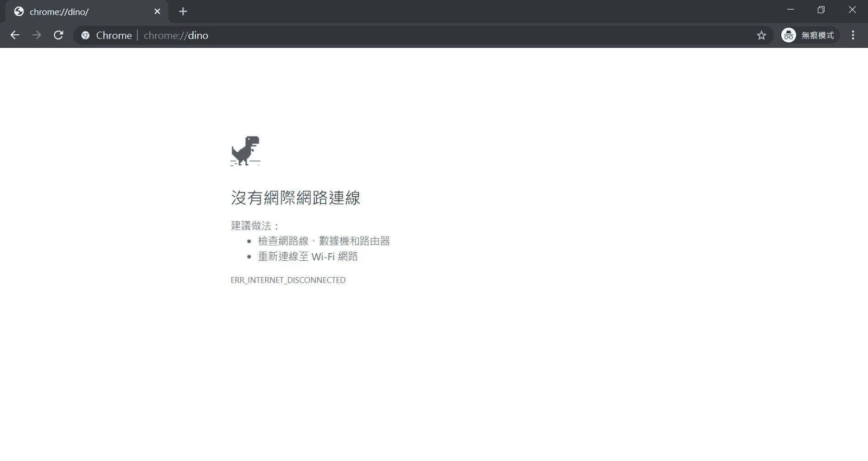Click the Chrome site info icon
The image size is (868, 461).
pyautogui.click(x=85, y=35)
